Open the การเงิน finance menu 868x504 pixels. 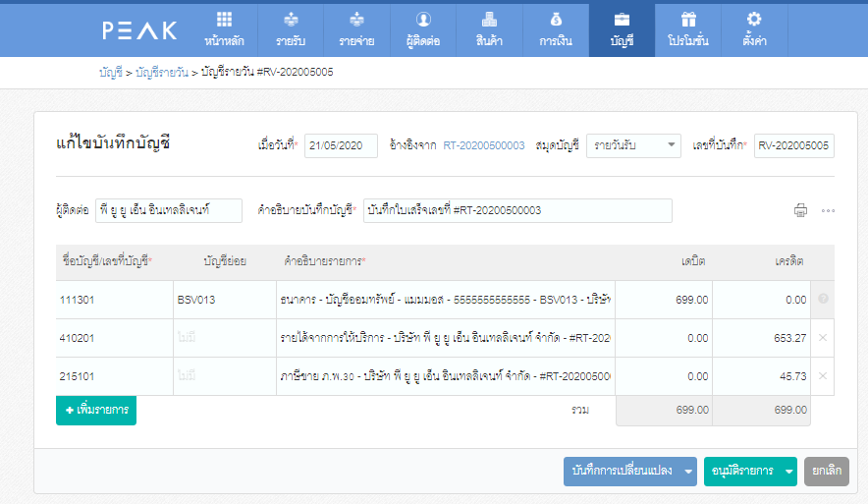556,29
